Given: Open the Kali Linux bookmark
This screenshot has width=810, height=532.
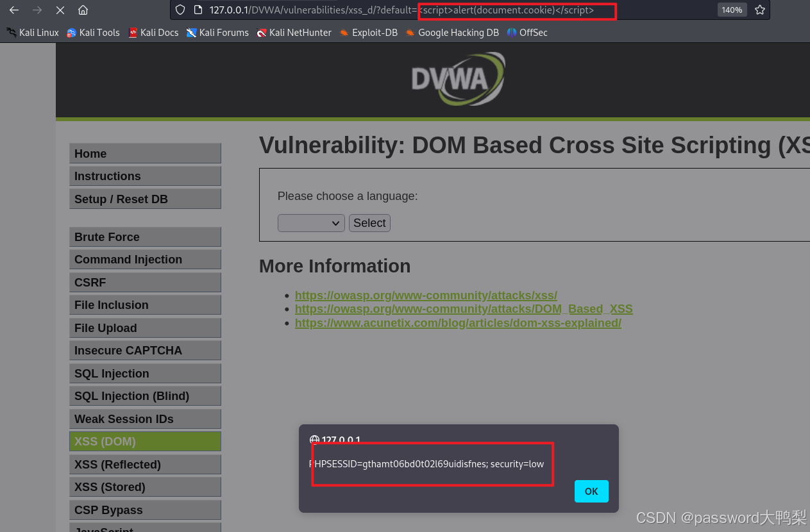Looking at the screenshot, I should (32, 32).
